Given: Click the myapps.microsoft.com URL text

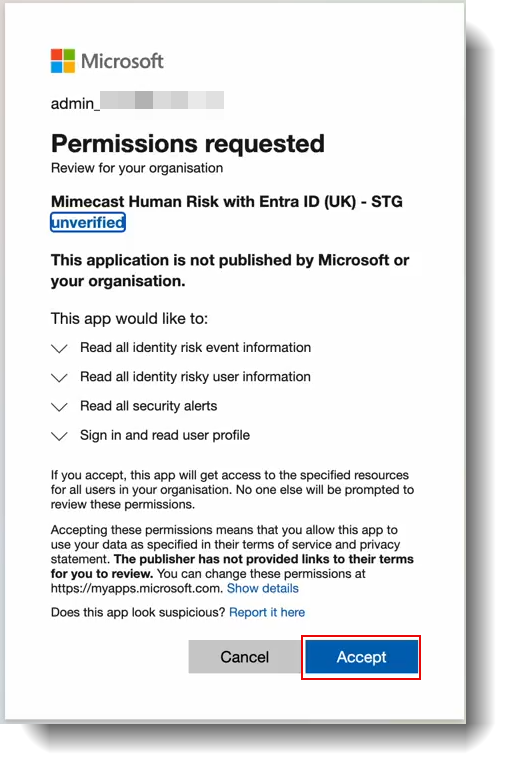Looking at the screenshot, I should [136, 588].
